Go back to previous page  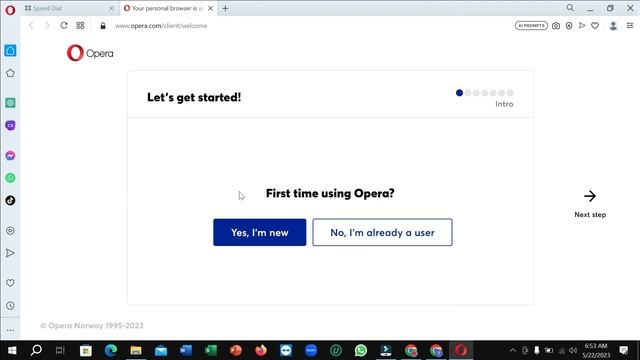coord(31,25)
